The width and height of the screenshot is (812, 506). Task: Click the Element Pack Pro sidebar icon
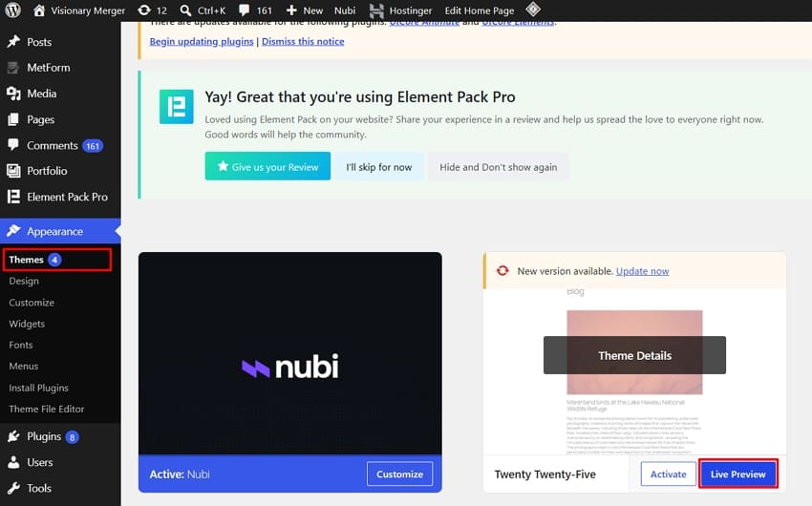point(13,197)
